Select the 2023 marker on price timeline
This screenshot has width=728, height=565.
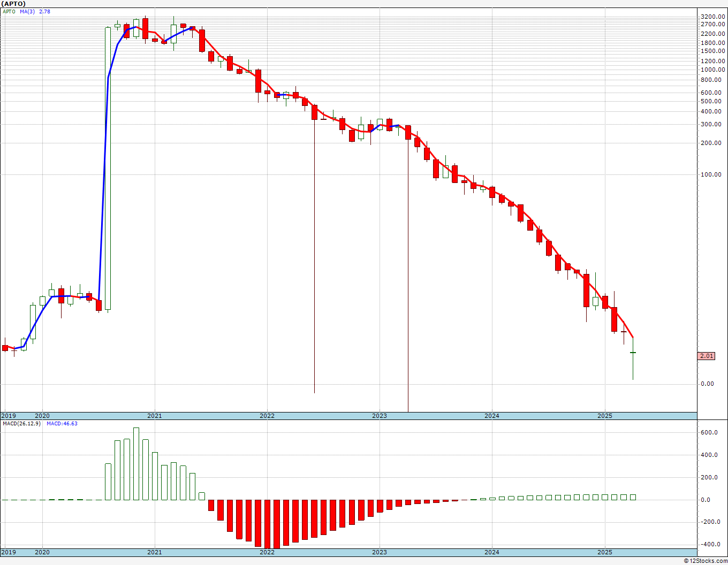pyautogui.click(x=379, y=416)
